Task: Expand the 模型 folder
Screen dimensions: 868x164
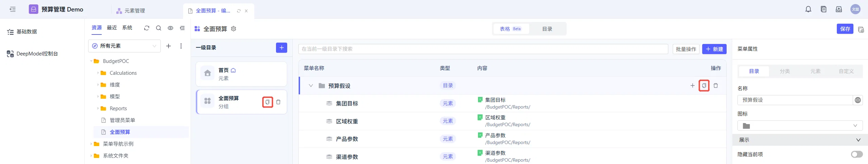Action: [98, 97]
